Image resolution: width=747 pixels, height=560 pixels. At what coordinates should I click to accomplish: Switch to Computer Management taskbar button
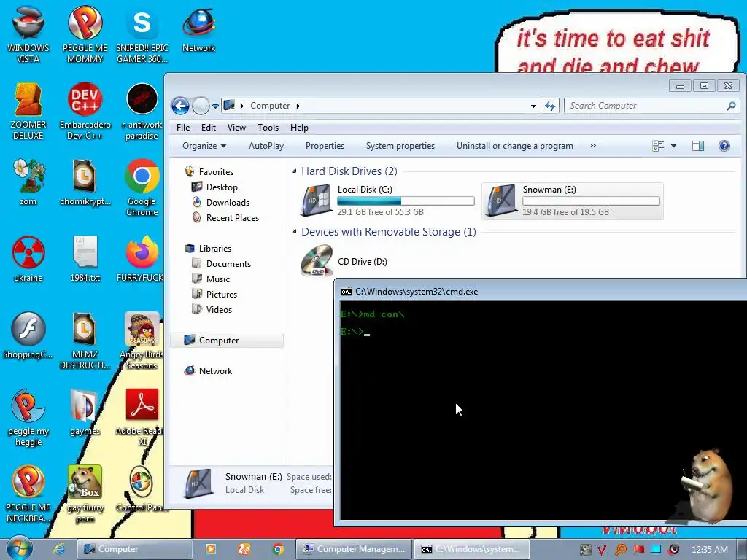coord(354,549)
